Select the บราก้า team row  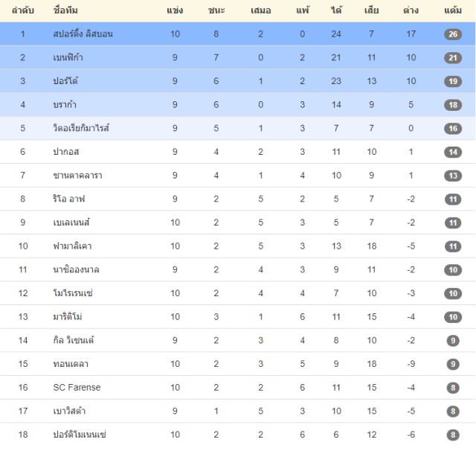coord(238,104)
